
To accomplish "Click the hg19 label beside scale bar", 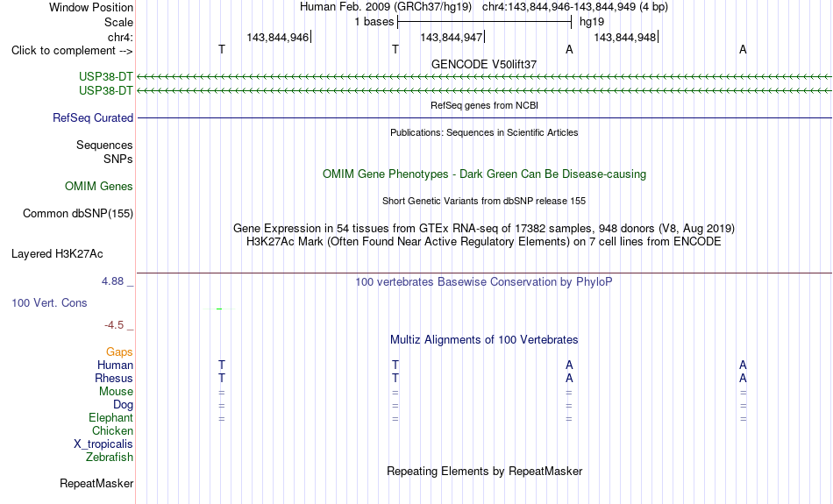I will tap(592, 22).
